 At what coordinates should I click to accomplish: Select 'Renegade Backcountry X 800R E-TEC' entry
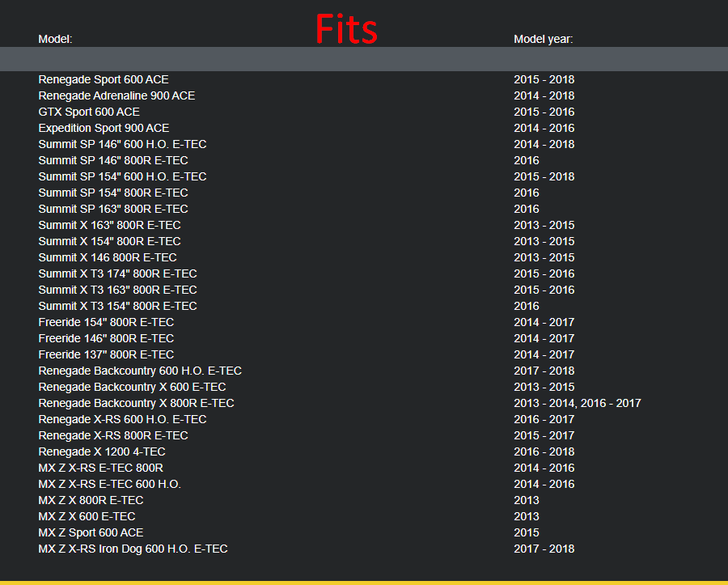pyautogui.click(x=137, y=404)
